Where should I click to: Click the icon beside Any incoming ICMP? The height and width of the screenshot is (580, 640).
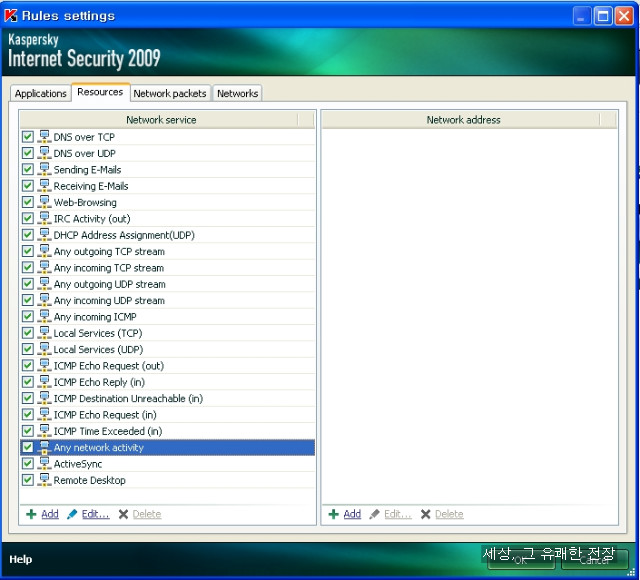(x=44, y=316)
